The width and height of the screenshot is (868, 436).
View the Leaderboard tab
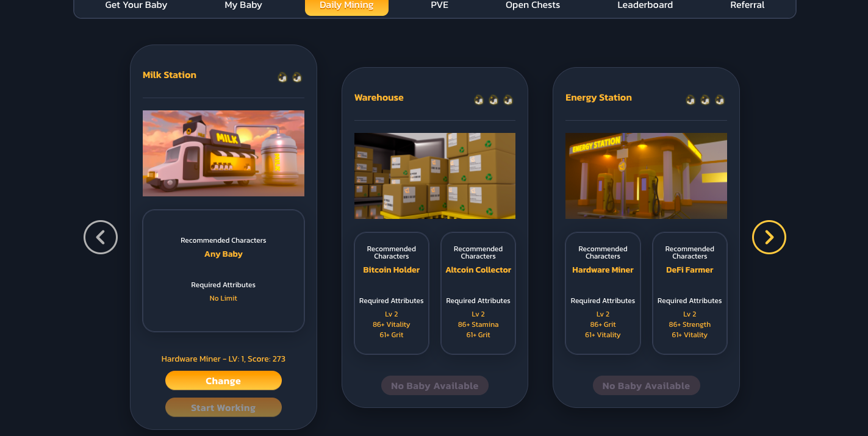pyautogui.click(x=645, y=5)
